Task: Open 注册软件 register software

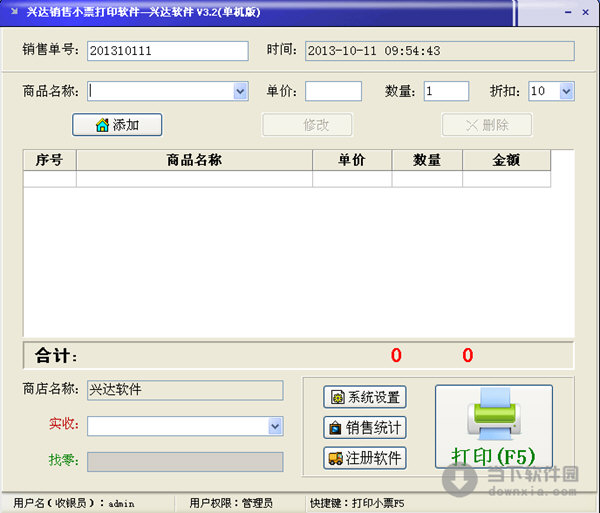Action: pos(365,458)
